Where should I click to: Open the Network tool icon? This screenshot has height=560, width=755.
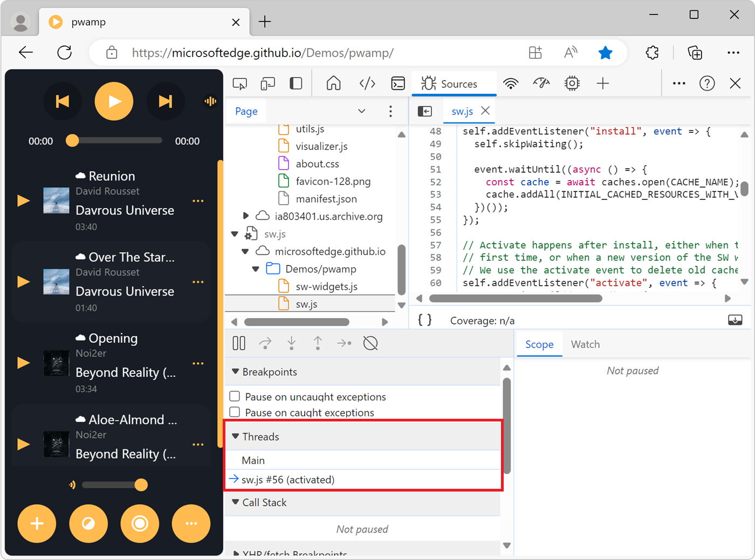(x=510, y=84)
